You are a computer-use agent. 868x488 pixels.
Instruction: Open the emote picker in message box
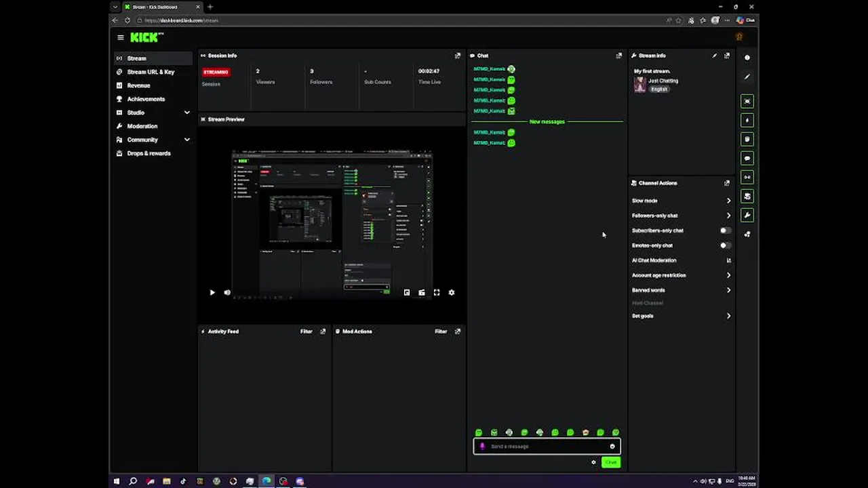click(612, 446)
